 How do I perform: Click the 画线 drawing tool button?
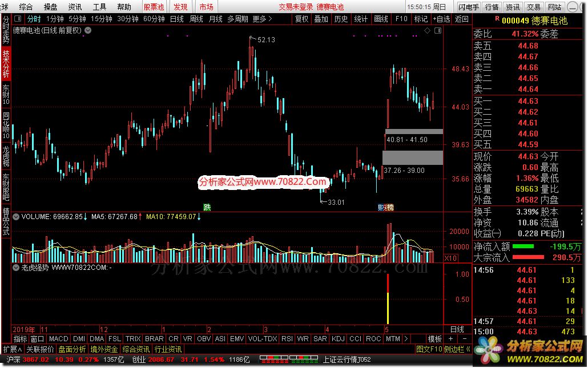click(x=381, y=19)
